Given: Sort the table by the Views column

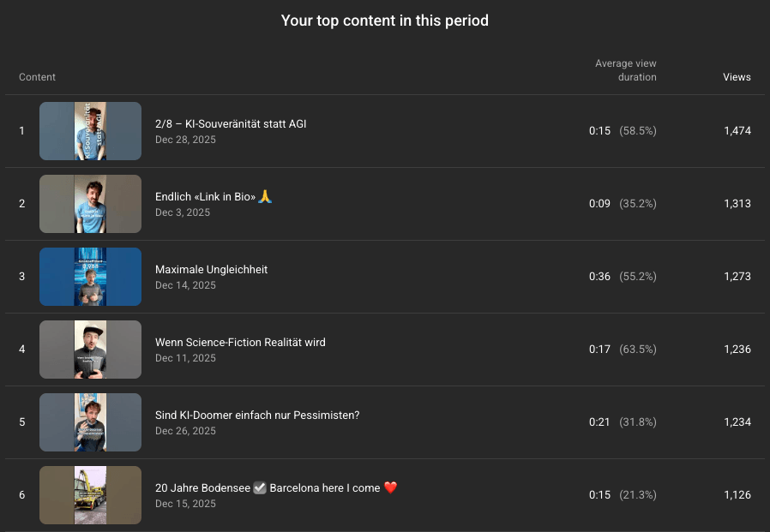Looking at the screenshot, I should [737, 77].
